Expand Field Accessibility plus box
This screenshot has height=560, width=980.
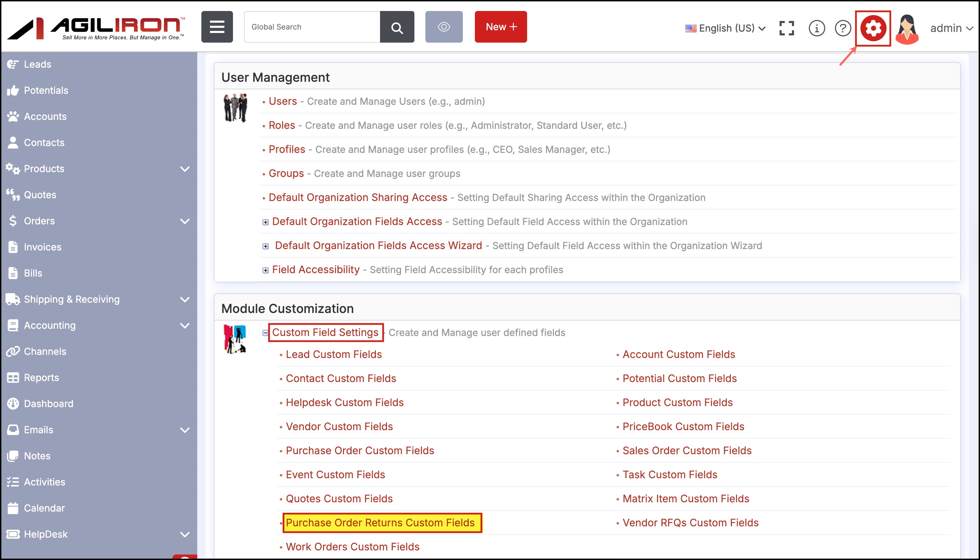pos(265,270)
